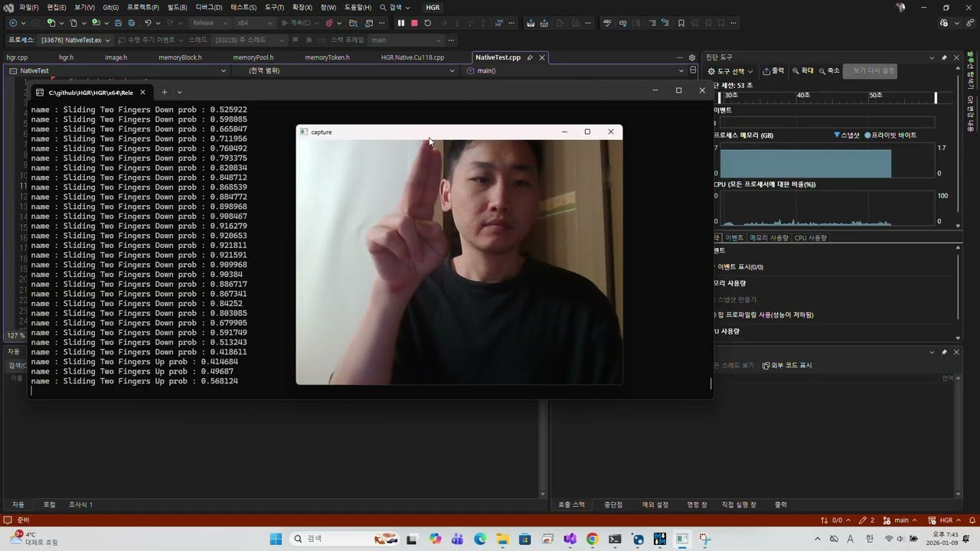
Task: Click the Windows taskbar search box
Action: tap(344, 539)
